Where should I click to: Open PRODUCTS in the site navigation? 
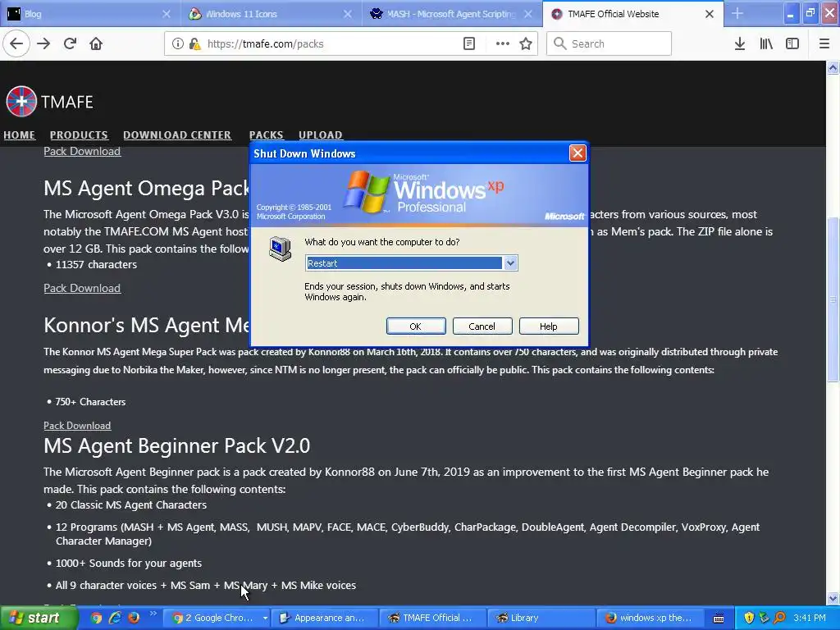coord(79,135)
